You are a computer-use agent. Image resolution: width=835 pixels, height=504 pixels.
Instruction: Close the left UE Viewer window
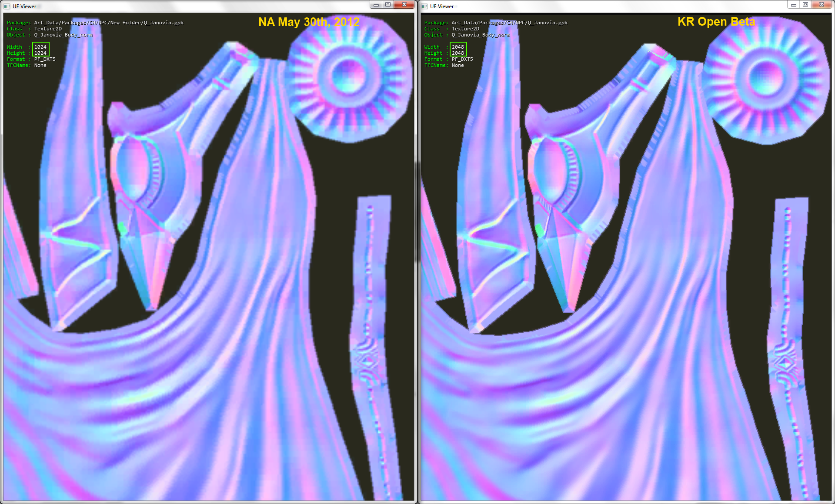click(404, 5)
